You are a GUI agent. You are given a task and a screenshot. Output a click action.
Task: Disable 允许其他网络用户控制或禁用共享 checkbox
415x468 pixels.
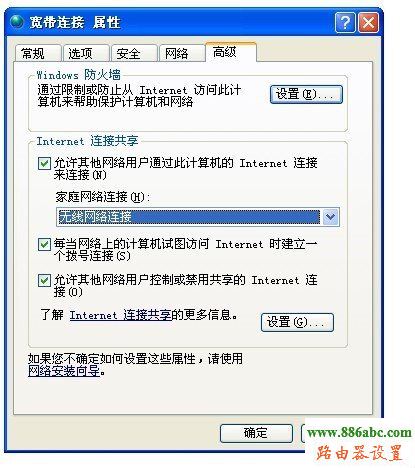click(44, 280)
